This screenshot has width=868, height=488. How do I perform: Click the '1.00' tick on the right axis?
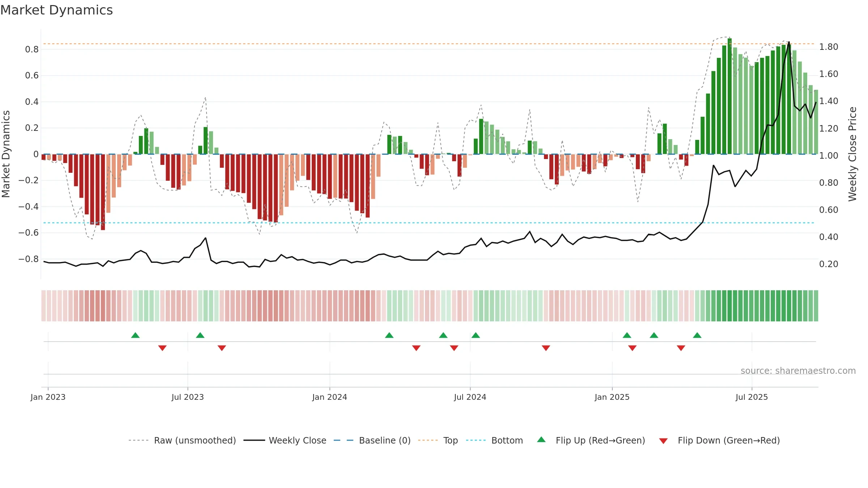pos(829,155)
